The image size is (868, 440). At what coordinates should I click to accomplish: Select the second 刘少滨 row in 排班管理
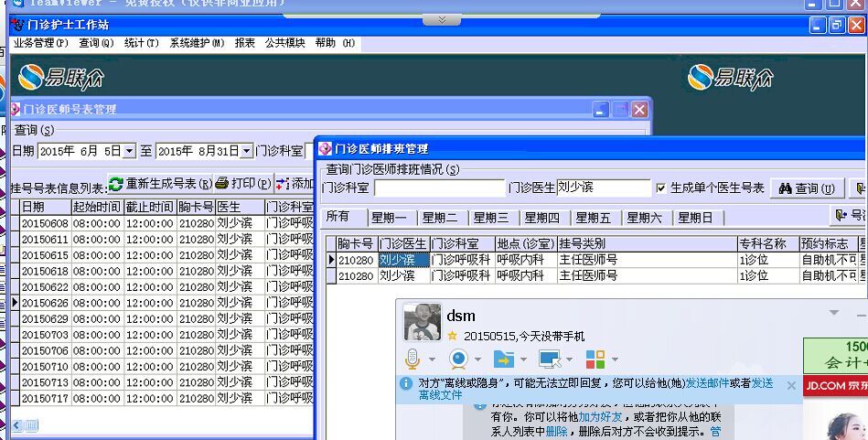coord(596,275)
